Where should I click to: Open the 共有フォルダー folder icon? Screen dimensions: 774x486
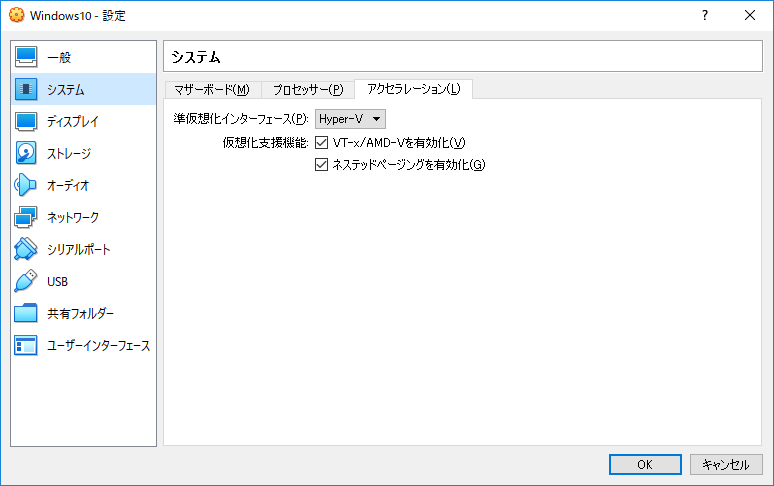click(26, 313)
